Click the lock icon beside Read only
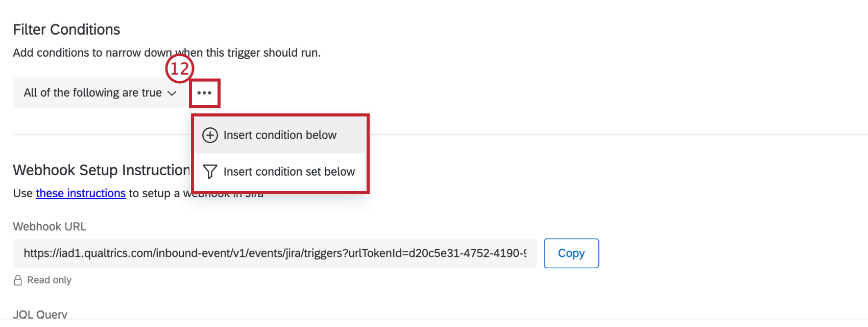The height and width of the screenshot is (327, 868). [18, 280]
